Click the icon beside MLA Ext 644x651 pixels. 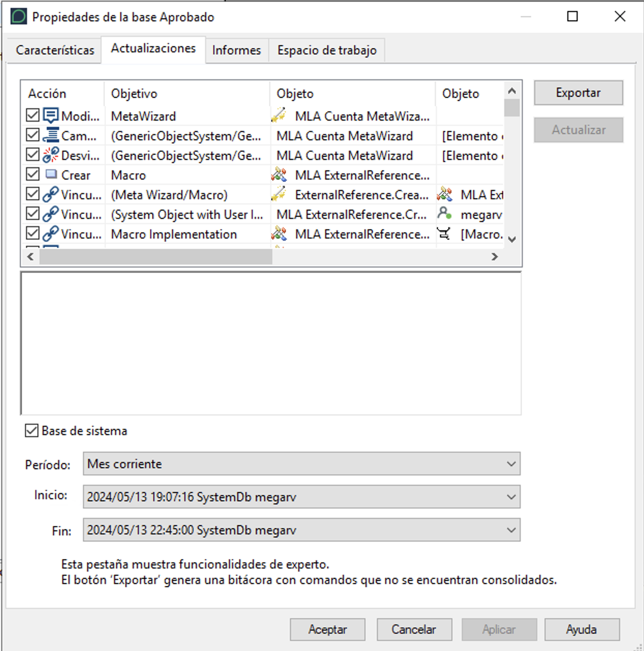445,194
